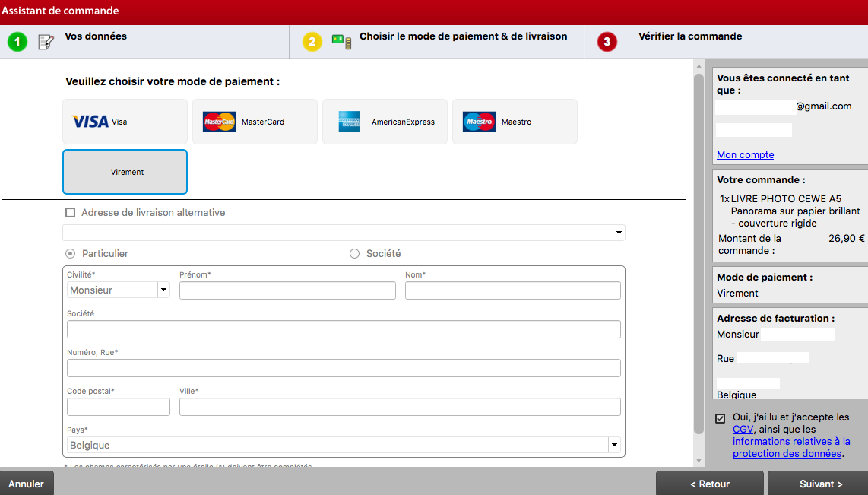Click the Annuler button

point(27,484)
